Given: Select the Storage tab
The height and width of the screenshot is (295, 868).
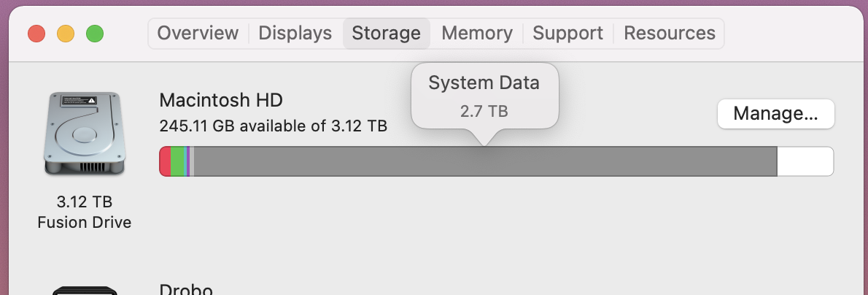Looking at the screenshot, I should click(x=386, y=34).
